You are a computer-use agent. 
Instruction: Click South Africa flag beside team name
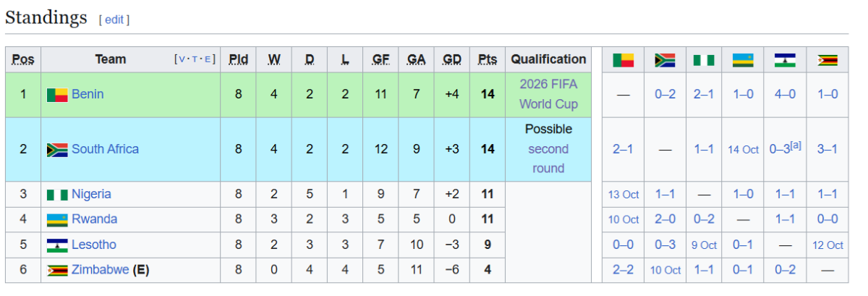point(57,150)
